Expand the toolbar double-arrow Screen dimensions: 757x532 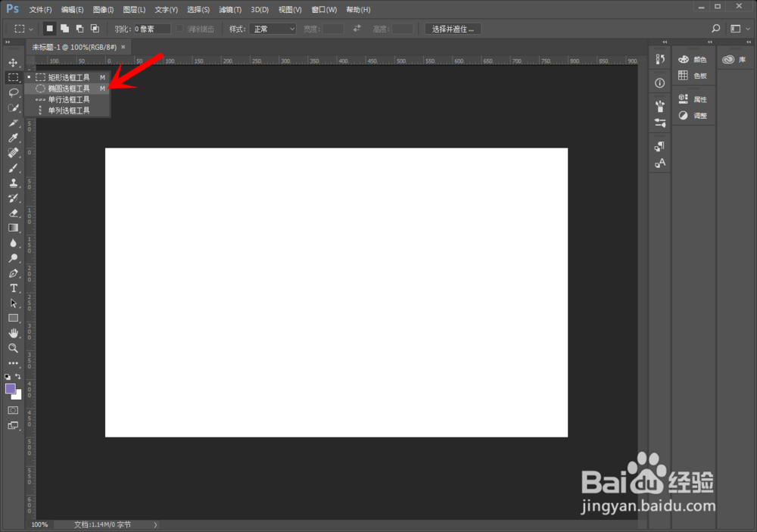point(8,42)
